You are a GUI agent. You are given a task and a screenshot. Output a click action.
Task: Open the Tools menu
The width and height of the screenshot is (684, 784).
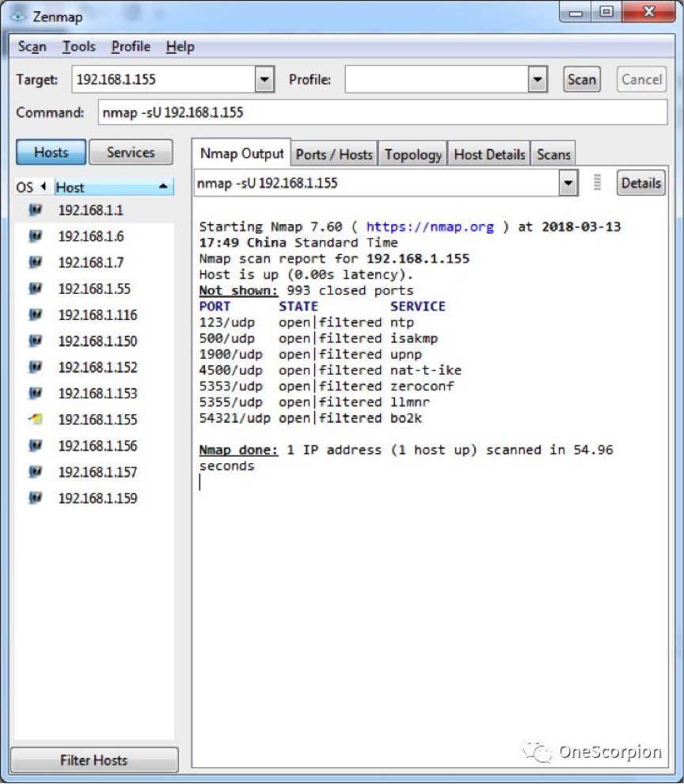[78, 47]
